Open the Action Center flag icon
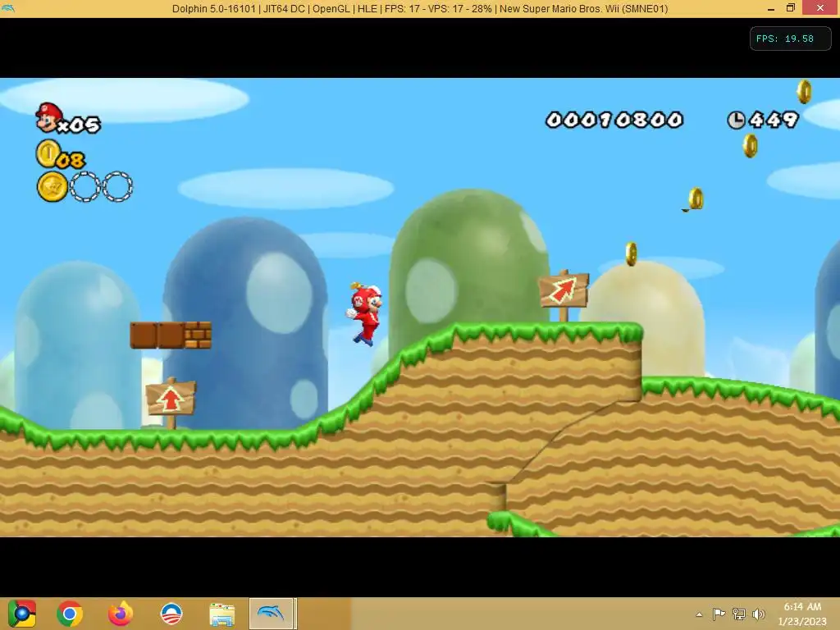This screenshot has height=630, width=840. (719, 614)
